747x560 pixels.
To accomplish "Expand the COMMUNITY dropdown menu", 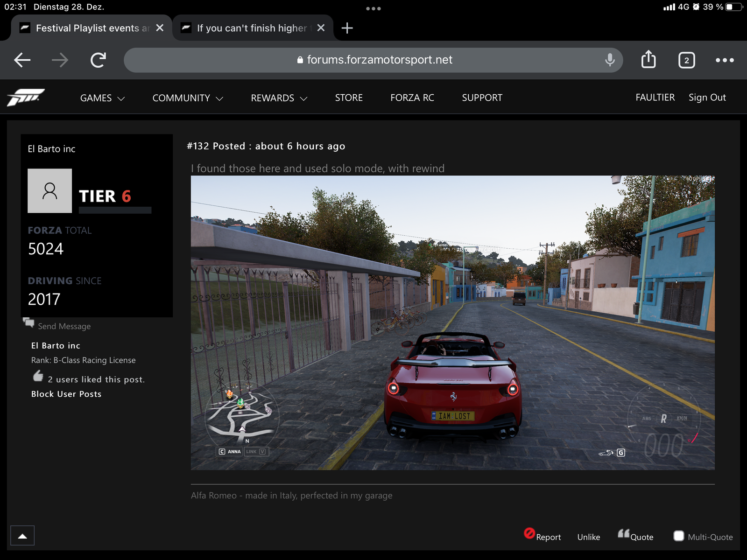I will coord(188,98).
